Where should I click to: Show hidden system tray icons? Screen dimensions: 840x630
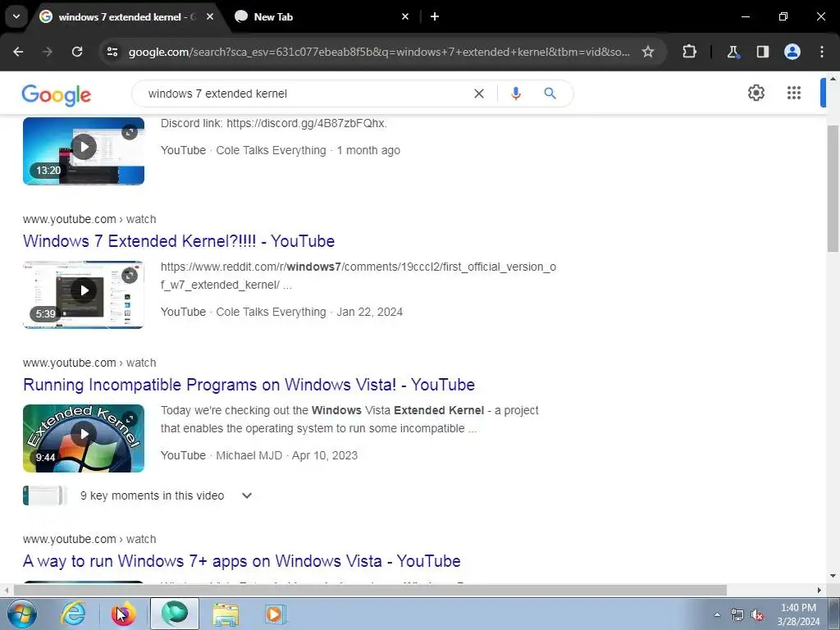tap(717, 614)
